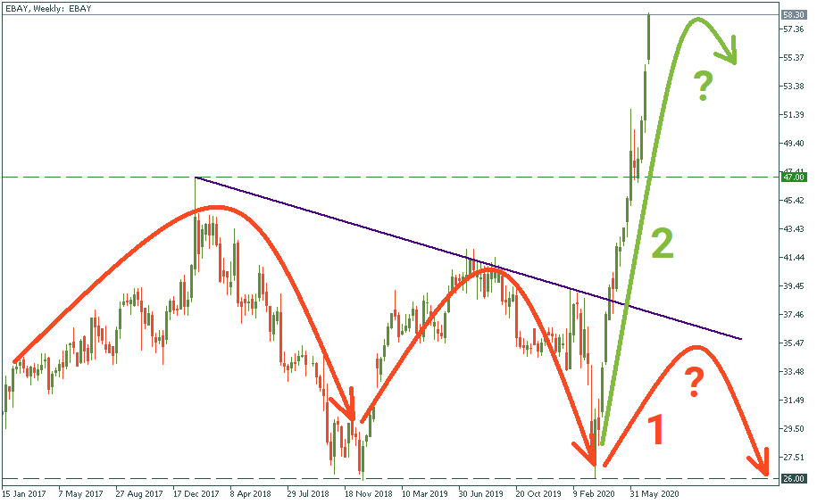Select the 58.30 current price tag
This screenshot has width=817, height=504.
[794, 15]
